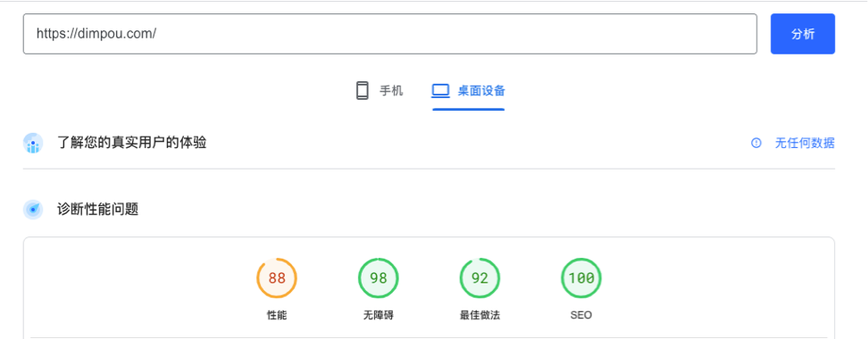Image resolution: width=868 pixels, height=339 pixels.
Task: Click the real user experience section icon
Action: point(33,144)
